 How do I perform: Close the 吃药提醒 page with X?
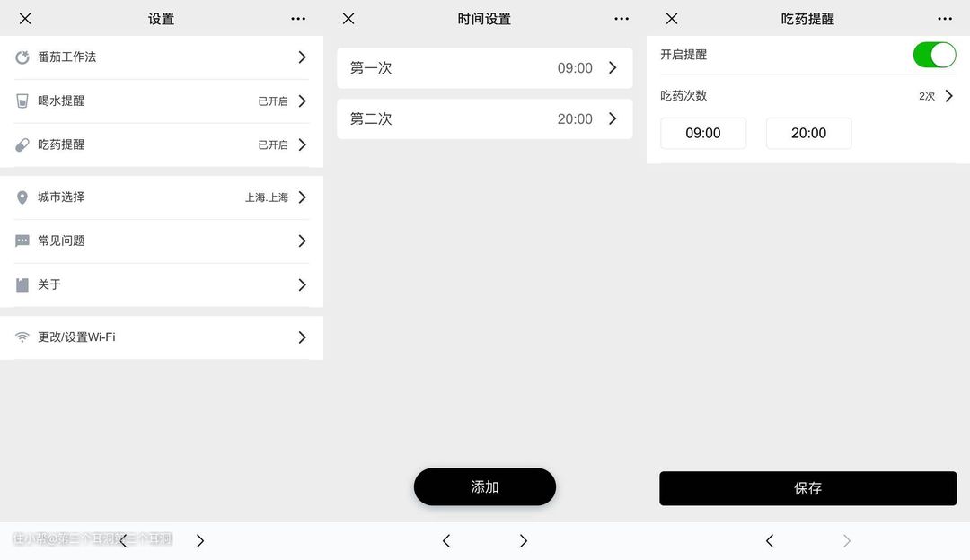coord(672,19)
